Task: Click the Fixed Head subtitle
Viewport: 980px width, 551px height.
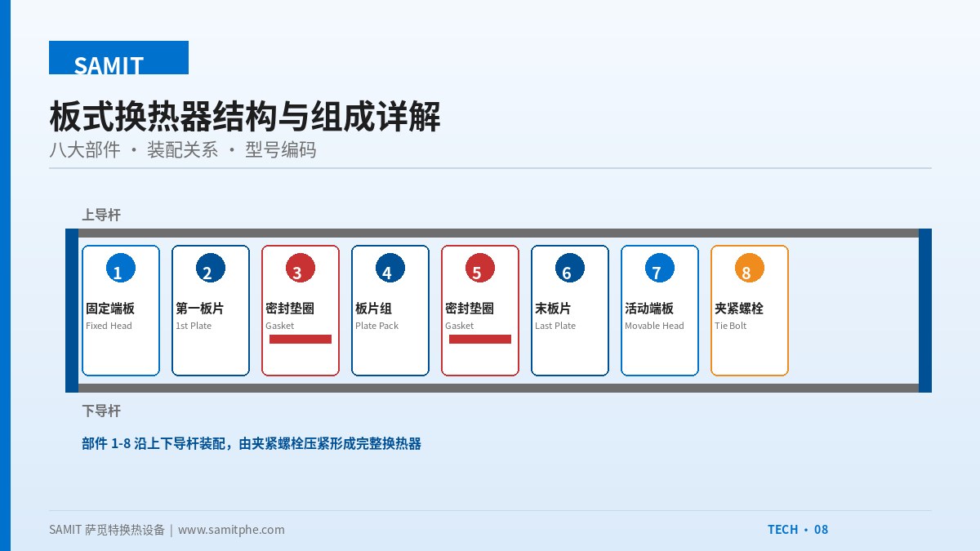Action: (109, 326)
